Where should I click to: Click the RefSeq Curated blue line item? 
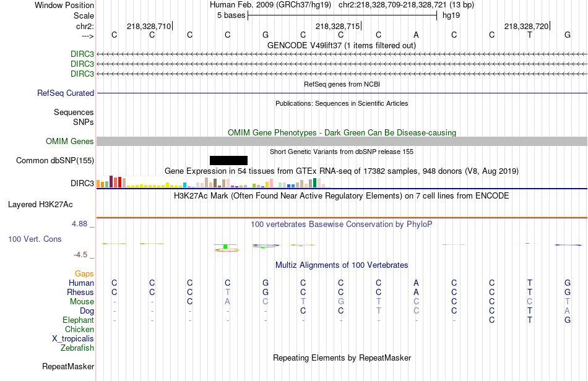click(x=342, y=93)
